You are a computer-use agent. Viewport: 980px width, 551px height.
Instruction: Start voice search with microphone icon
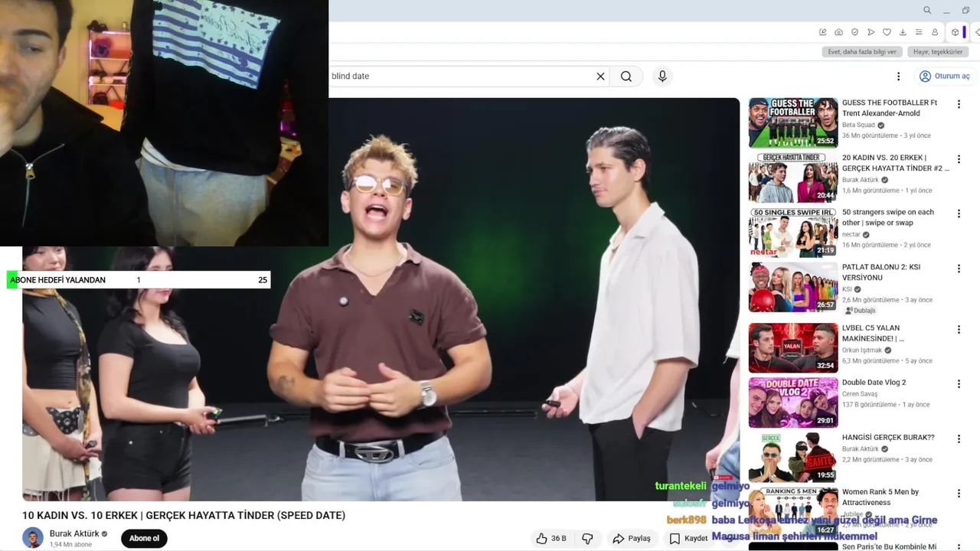662,77
